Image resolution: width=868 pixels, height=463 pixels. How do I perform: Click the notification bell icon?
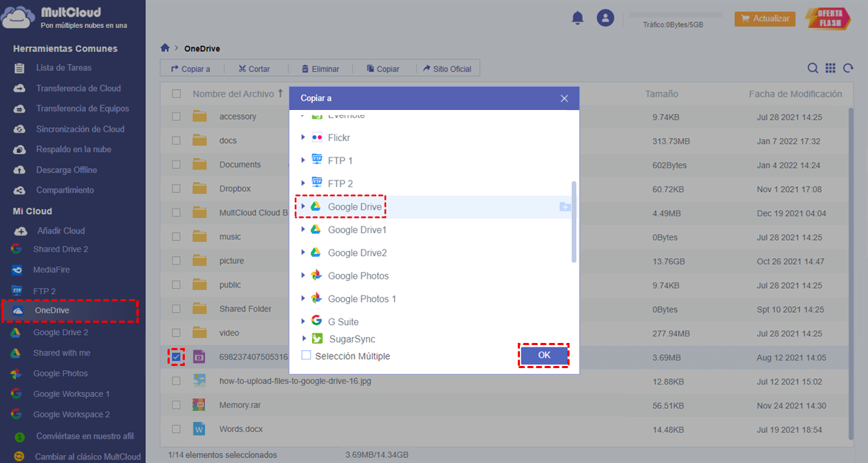[577, 18]
